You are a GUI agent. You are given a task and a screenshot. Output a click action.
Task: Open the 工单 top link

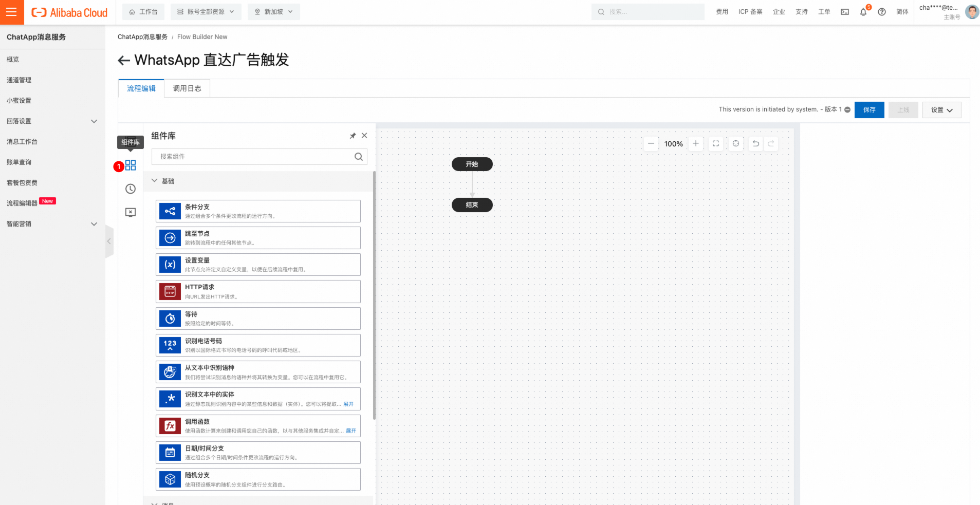824,12
